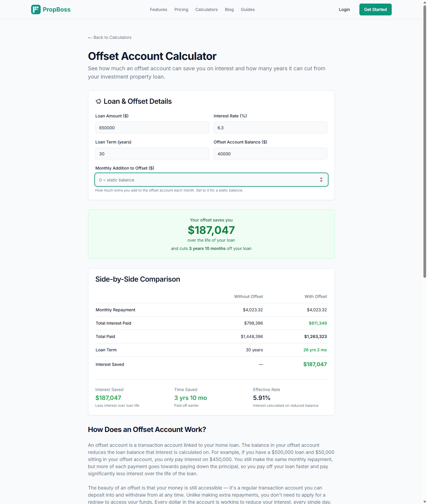
Task: Open the Guides nav link
Action: [x=248, y=9]
